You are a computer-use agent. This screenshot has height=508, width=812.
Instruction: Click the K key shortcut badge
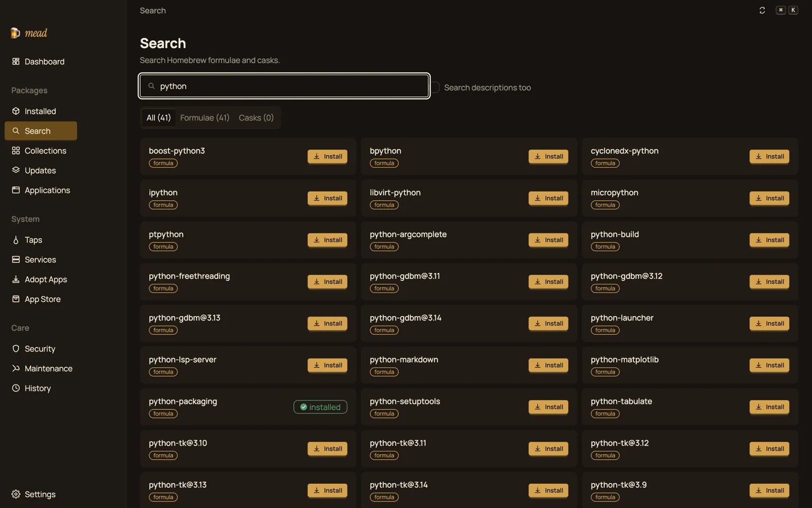(793, 10)
